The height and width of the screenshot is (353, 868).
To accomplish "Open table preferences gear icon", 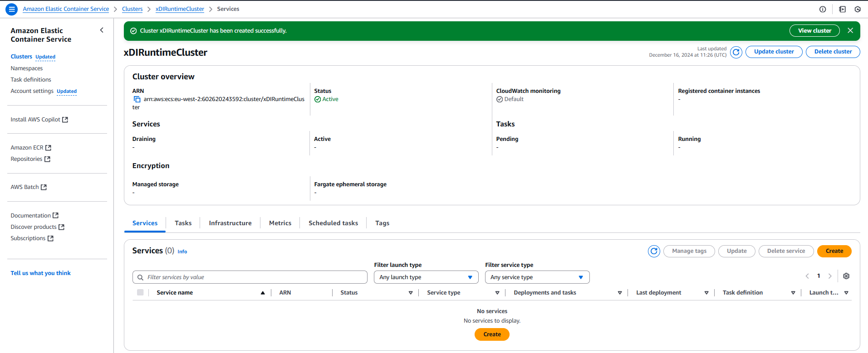I will click(846, 276).
